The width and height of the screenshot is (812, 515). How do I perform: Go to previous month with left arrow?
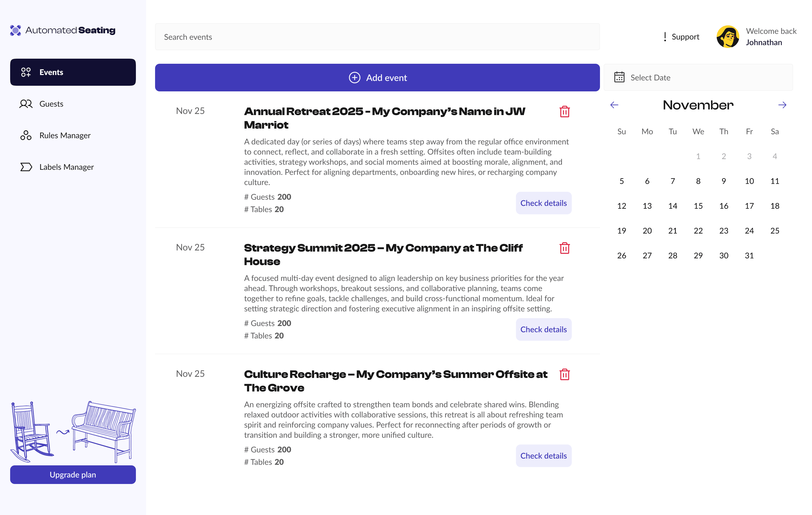[614, 105]
